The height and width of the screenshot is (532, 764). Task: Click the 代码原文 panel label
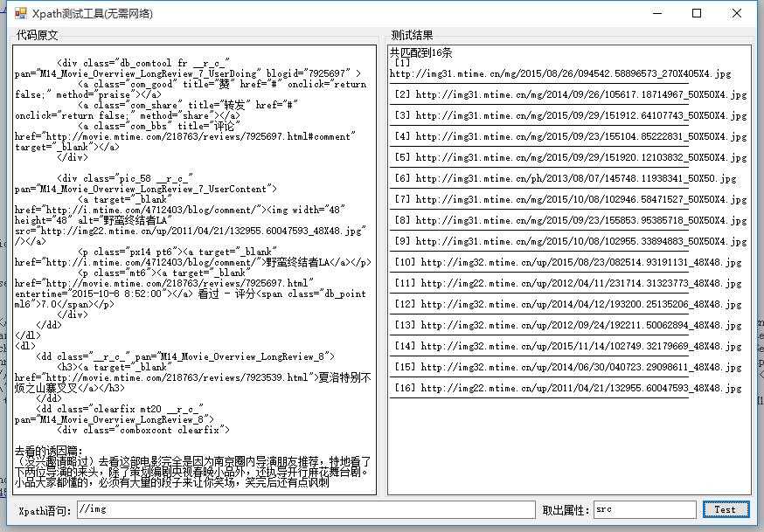click(x=37, y=35)
